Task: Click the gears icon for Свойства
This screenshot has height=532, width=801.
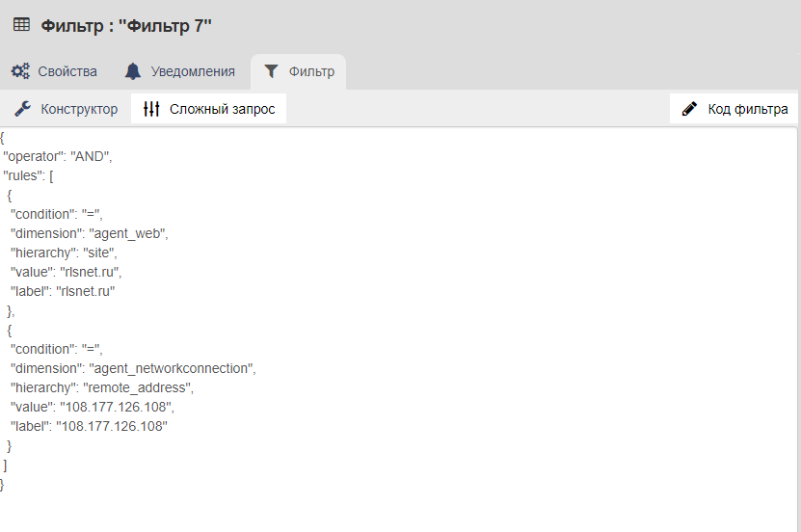Action: click(x=20, y=71)
